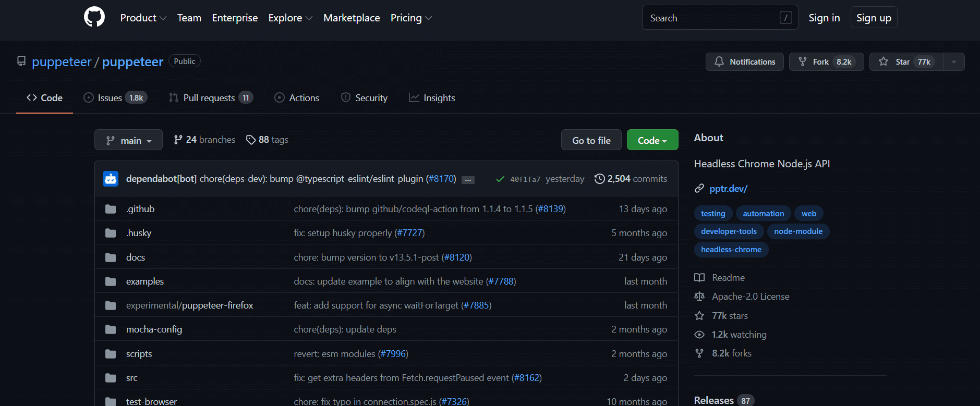Open the Apache-2.0 License link

tap(751, 297)
